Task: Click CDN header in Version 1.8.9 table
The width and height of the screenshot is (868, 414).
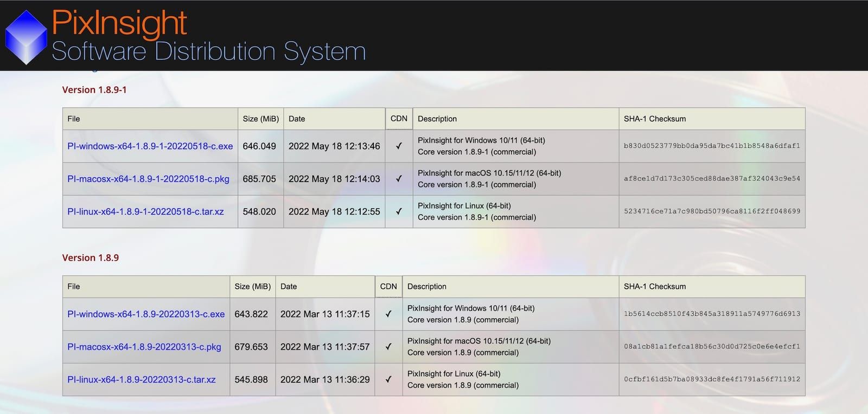Action: (x=388, y=287)
